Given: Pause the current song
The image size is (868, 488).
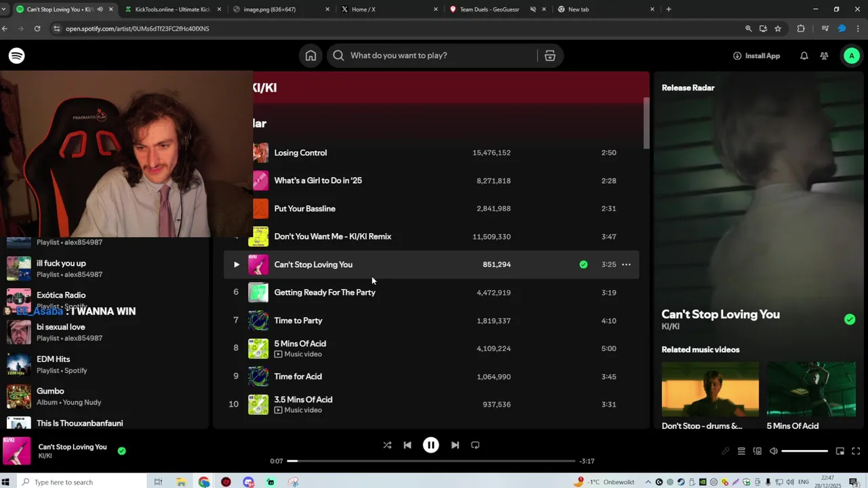Looking at the screenshot, I should [x=431, y=445].
